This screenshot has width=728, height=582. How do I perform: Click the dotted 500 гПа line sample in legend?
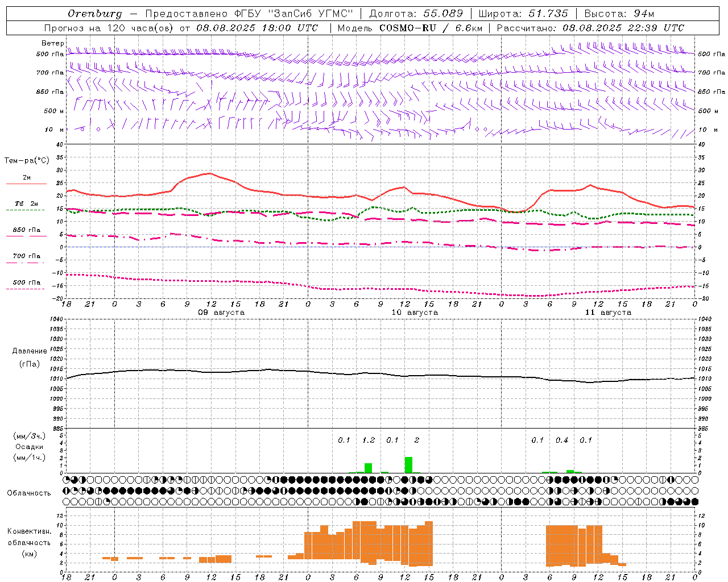point(25,289)
